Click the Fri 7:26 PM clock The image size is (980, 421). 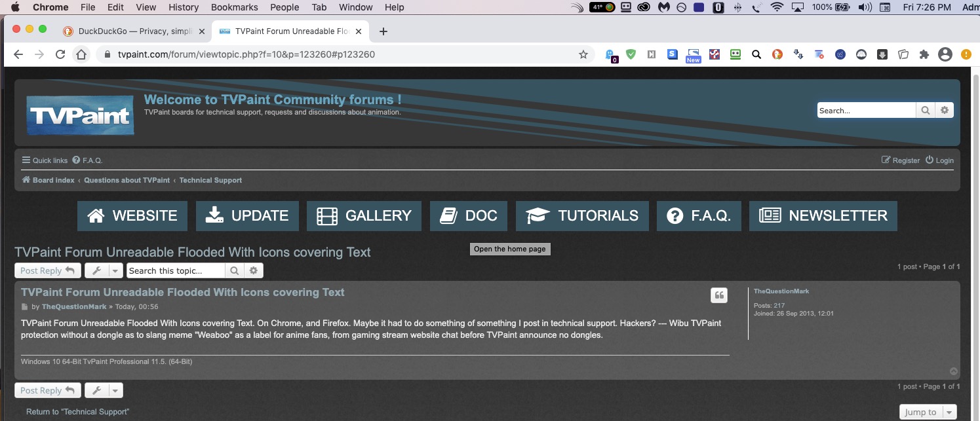pyautogui.click(x=926, y=7)
